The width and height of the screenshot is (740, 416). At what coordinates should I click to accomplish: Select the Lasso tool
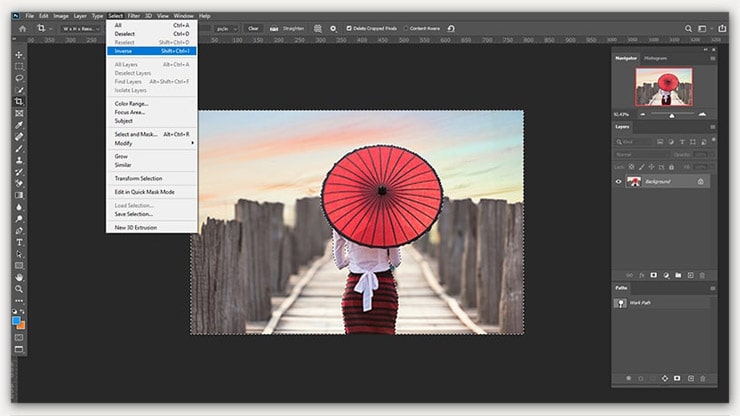click(x=19, y=77)
